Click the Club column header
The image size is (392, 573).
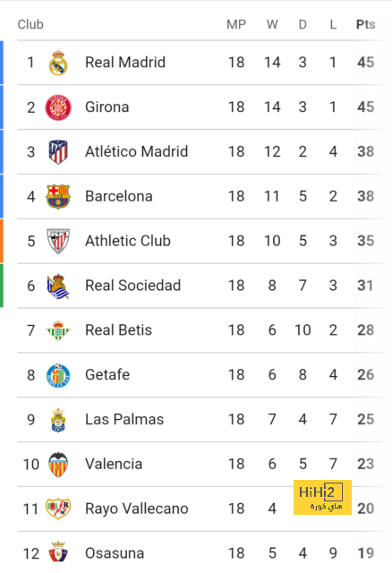pos(30,24)
